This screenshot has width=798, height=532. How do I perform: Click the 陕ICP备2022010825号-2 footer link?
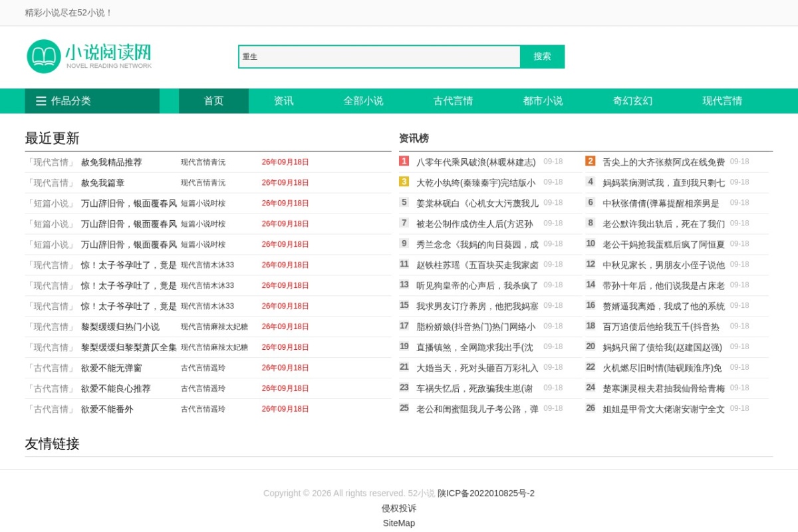pos(486,493)
